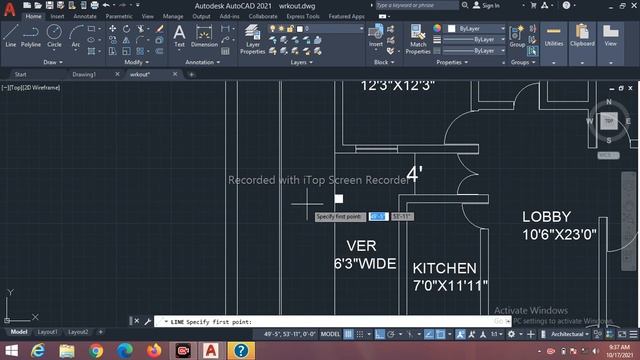Select the Arc tool
The height and width of the screenshot is (360, 640).
(76, 36)
